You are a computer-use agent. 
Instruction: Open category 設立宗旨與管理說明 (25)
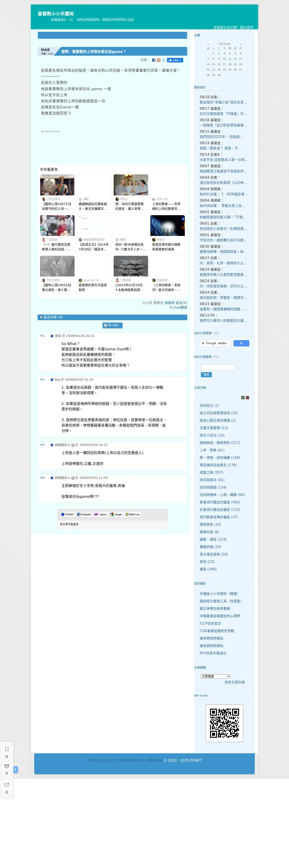[x=219, y=413]
